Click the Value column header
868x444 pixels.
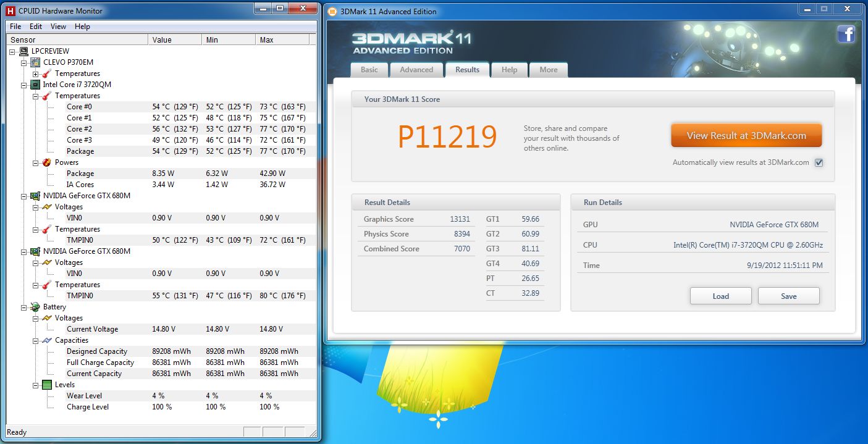(175, 40)
